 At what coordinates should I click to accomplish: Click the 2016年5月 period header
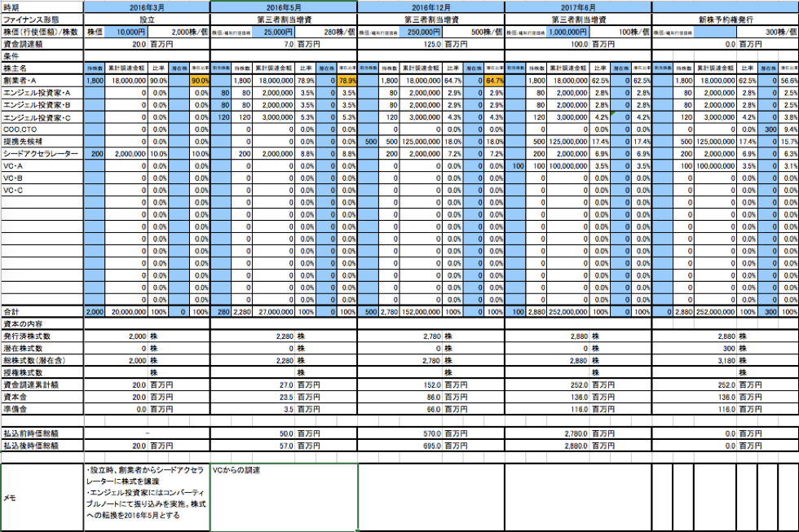click(284, 7)
